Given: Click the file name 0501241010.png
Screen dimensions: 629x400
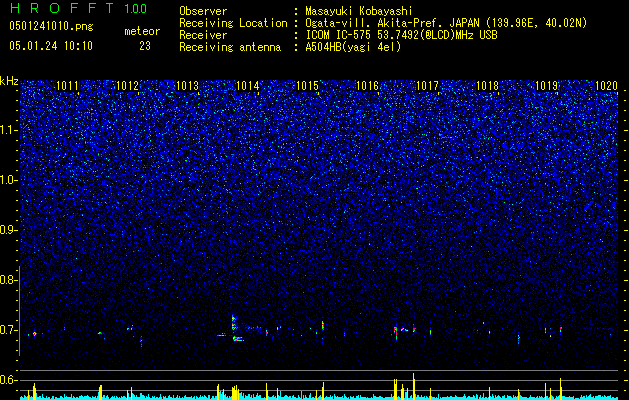Looking at the screenshot, I should coord(51,27).
